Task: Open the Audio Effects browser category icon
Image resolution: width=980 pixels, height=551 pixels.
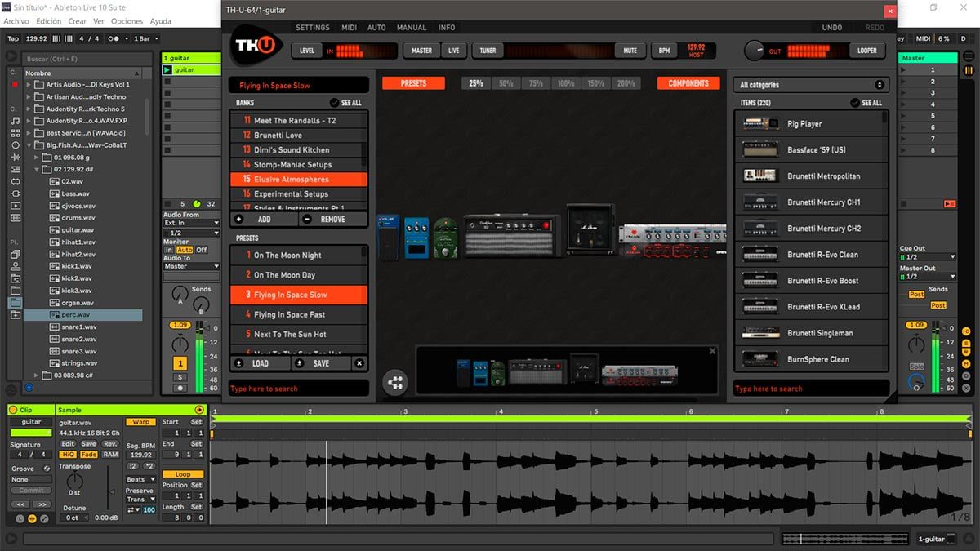Action: point(15,158)
